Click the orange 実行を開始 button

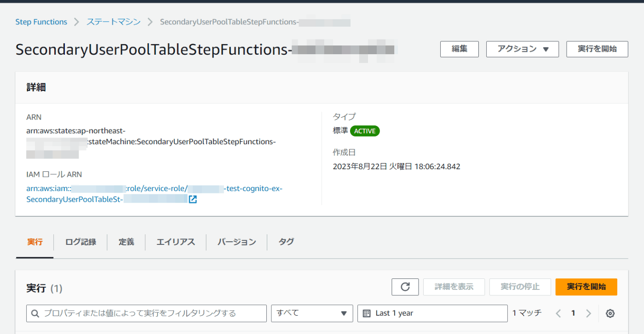pos(586,287)
